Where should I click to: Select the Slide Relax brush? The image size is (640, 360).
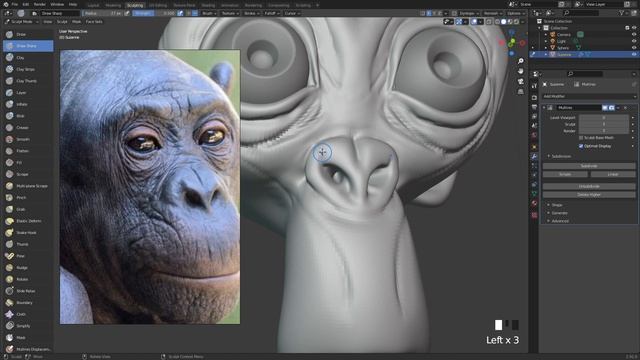coord(28,291)
